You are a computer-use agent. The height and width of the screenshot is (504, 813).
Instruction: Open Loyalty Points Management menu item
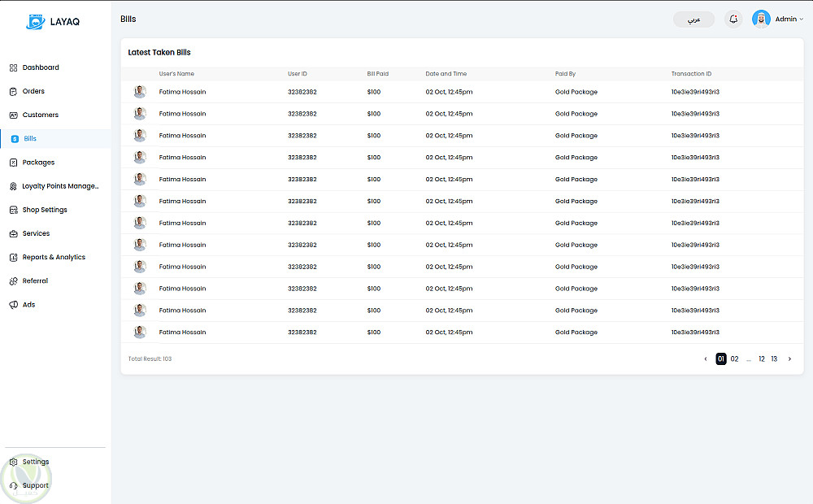[55, 186]
